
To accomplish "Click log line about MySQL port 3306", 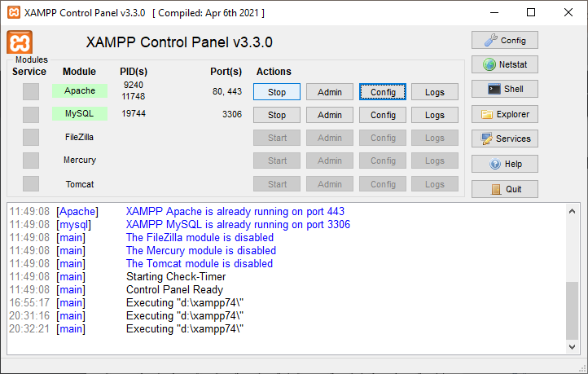I will (238, 225).
